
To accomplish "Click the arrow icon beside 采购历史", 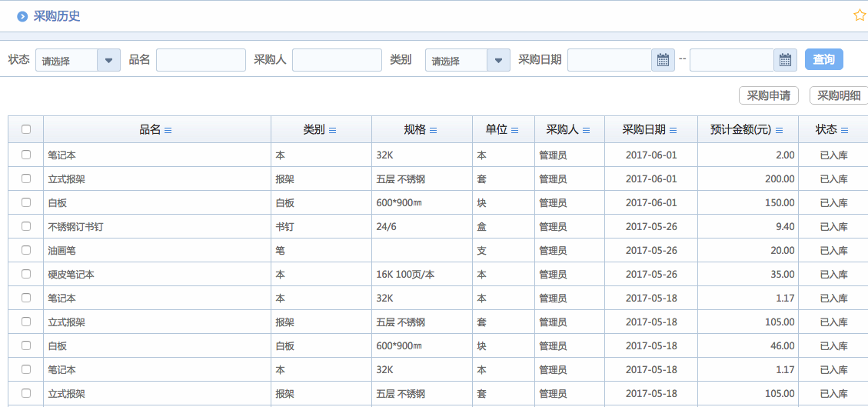I will 22,16.
